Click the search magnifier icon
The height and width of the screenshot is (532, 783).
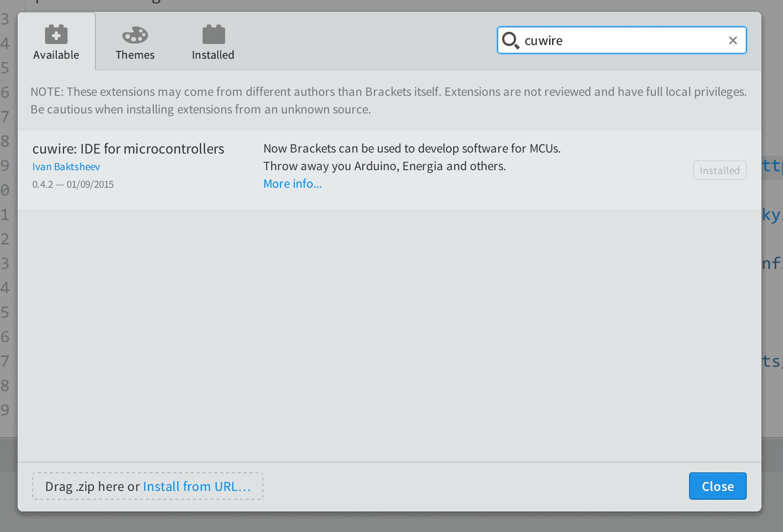click(x=510, y=41)
